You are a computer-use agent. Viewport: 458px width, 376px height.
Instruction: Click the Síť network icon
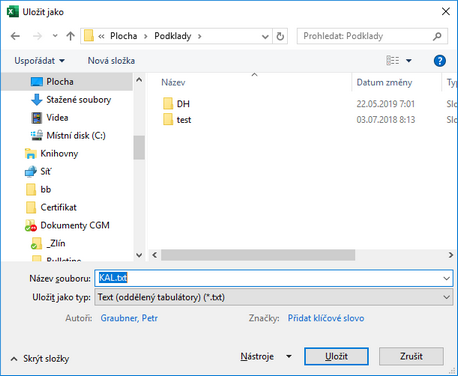[x=30, y=172]
